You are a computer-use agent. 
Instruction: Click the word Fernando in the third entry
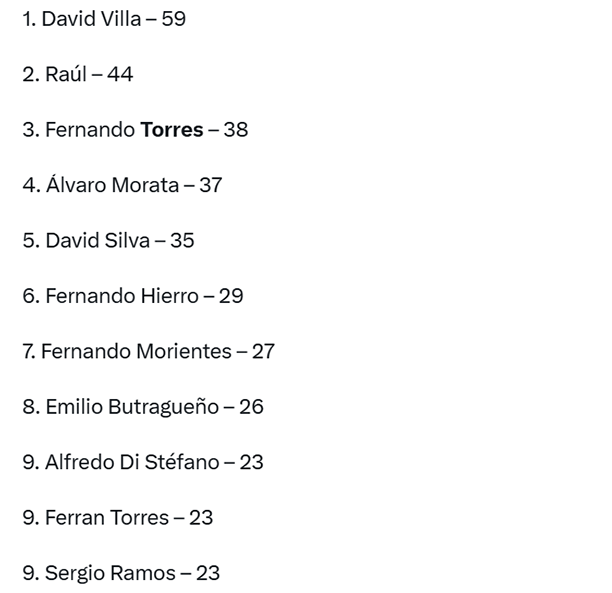(90, 130)
